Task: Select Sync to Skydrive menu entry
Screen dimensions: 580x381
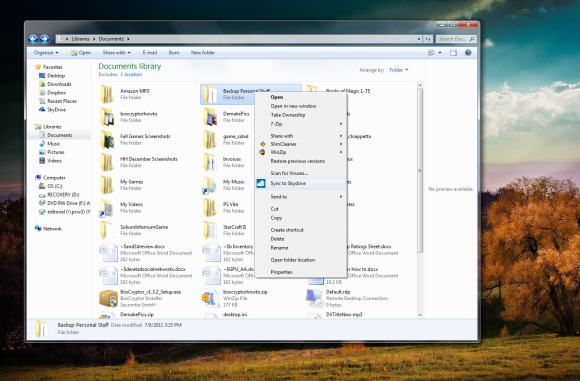Action: 301,183
